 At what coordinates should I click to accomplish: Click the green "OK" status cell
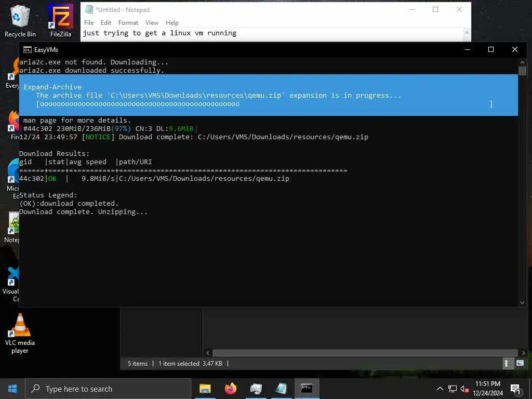52,179
